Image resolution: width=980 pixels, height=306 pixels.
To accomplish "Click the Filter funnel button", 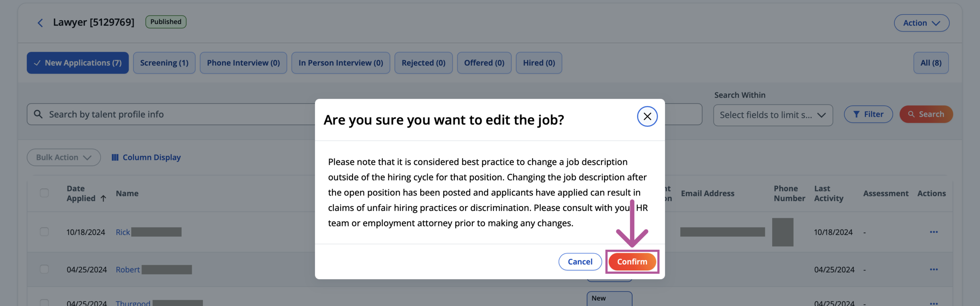I will pos(868,114).
